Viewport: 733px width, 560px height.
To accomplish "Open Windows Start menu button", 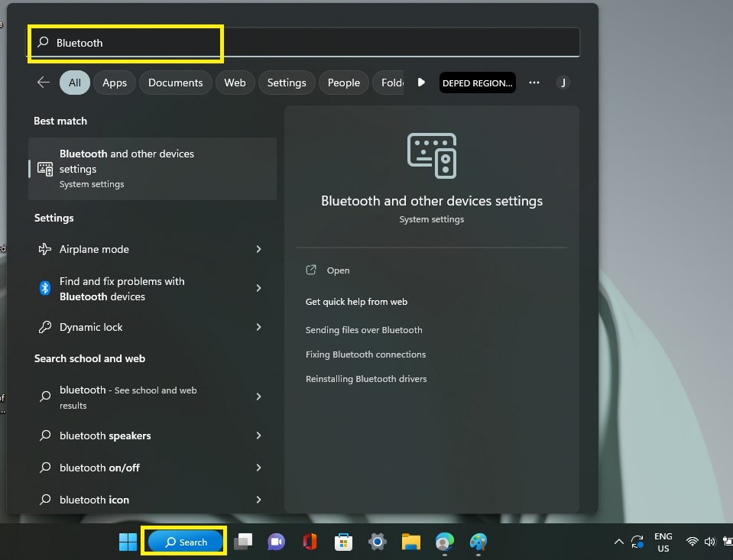I will pyautogui.click(x=128, y=542).
